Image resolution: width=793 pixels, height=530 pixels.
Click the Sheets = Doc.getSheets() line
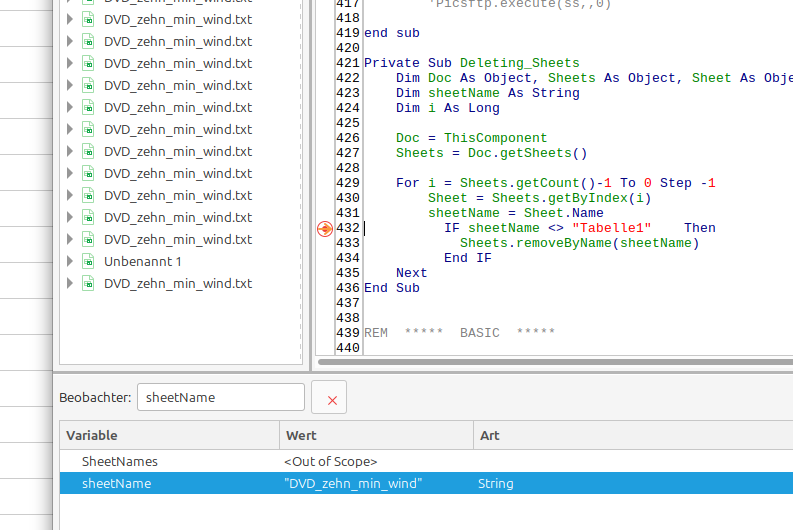tap(492, 153)
